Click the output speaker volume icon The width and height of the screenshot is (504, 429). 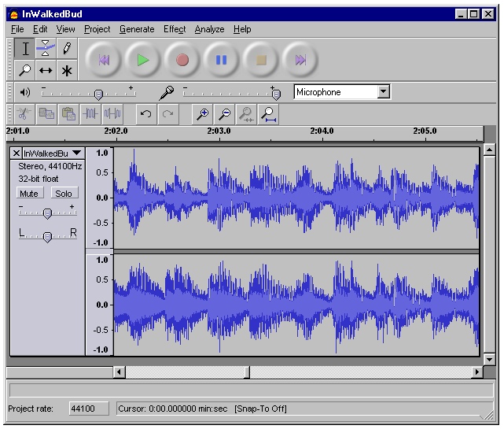coord(24,93)
